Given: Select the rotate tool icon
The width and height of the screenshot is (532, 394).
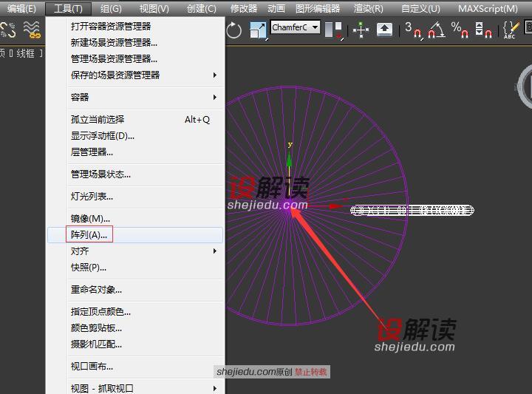Looking at the screenshot, I should [x=233, y=30].
